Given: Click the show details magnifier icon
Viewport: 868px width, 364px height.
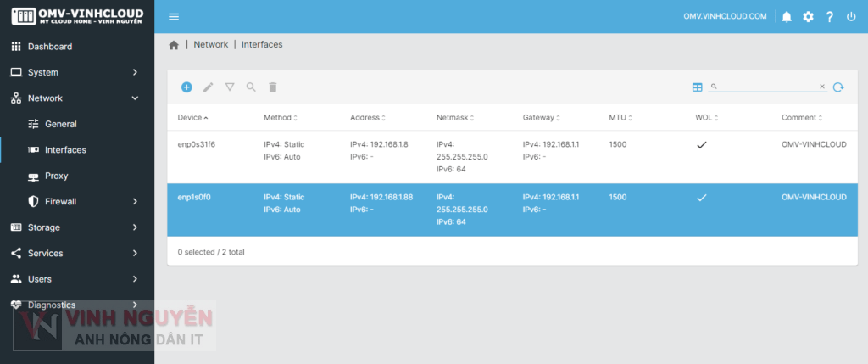Looking at the screenshot, I should point(251,87).
